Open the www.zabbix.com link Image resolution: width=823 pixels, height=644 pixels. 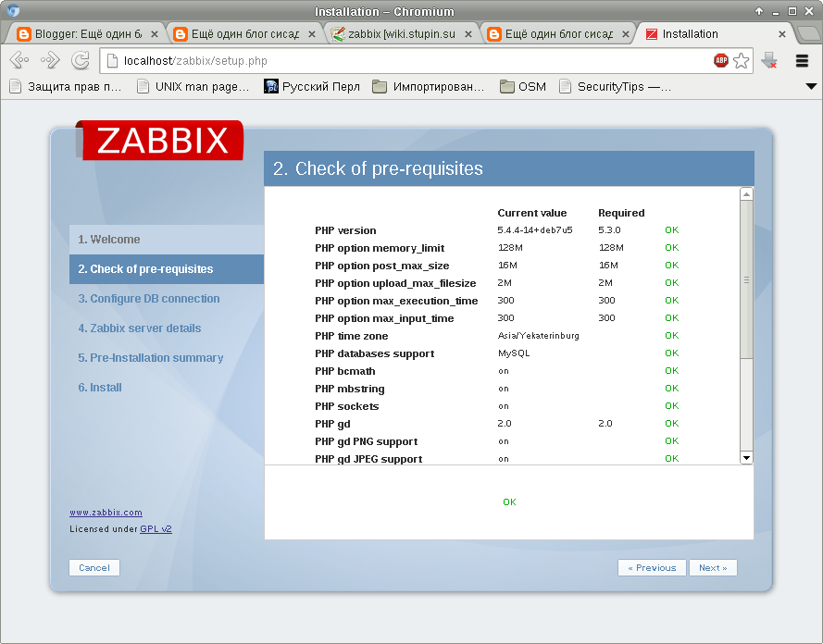(x=106, y=513)
